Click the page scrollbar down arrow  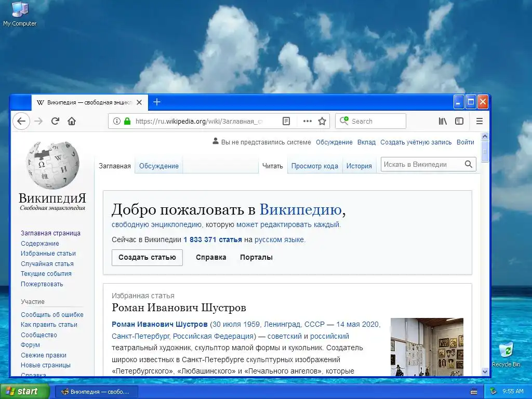[485, 371]
